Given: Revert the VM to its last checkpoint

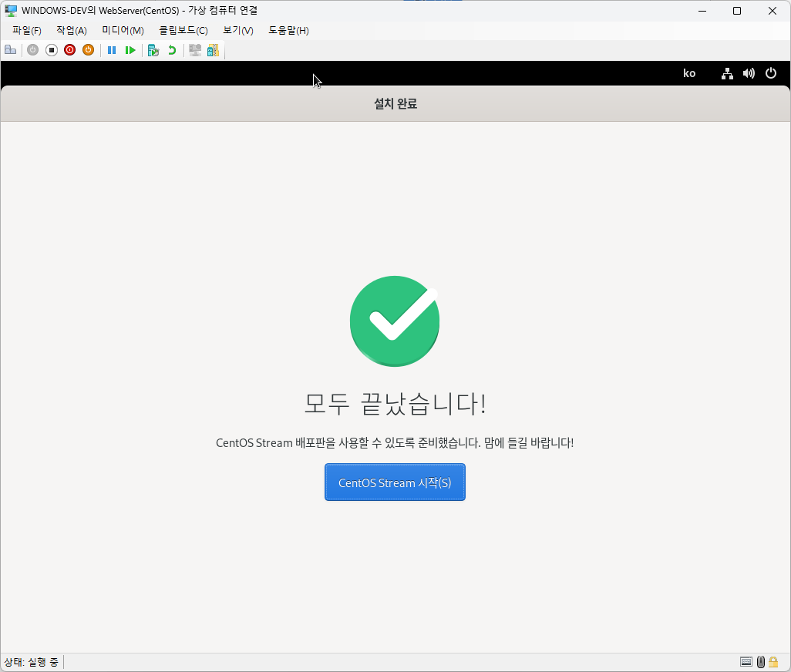Looking at the screenshot, I should click(170, 50).
